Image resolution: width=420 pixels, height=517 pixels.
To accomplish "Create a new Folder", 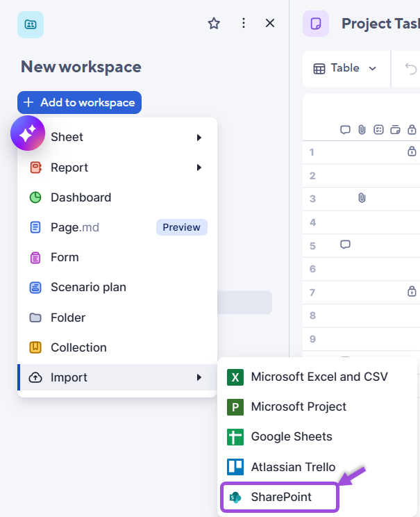I will [117, 318].
